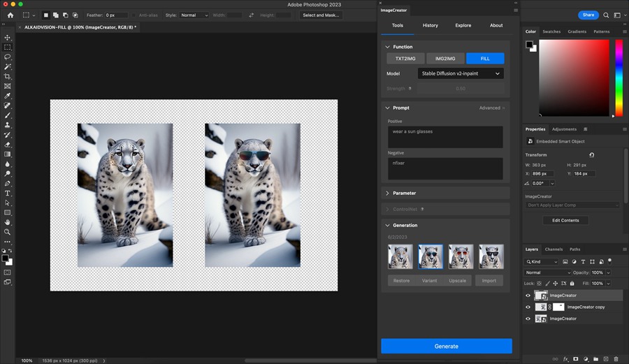
Task: Select the red sunglasses generation thumbnail
Action: [x=461, y=256]
